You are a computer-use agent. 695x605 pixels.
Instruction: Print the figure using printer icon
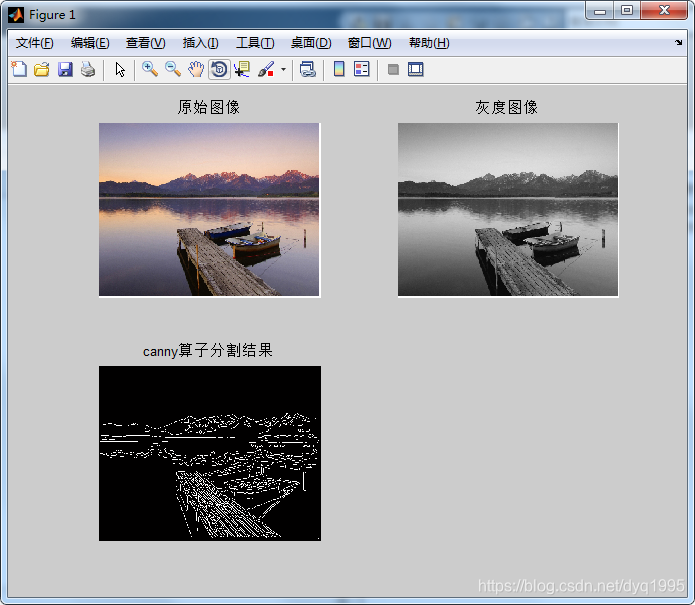click(88, 70)
